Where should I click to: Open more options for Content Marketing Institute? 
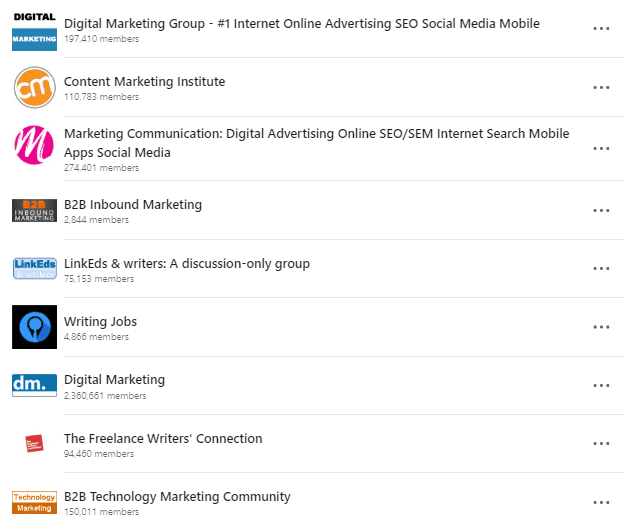(x=601, y=87)
